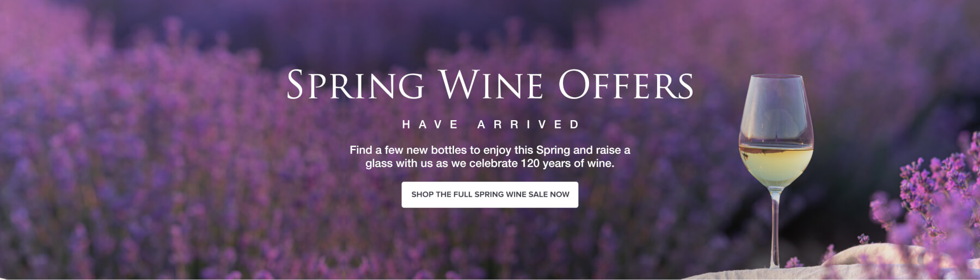Screen dimensions: 980x280
Task: Click the word Wine in the large heading
Action: (491, 85)
